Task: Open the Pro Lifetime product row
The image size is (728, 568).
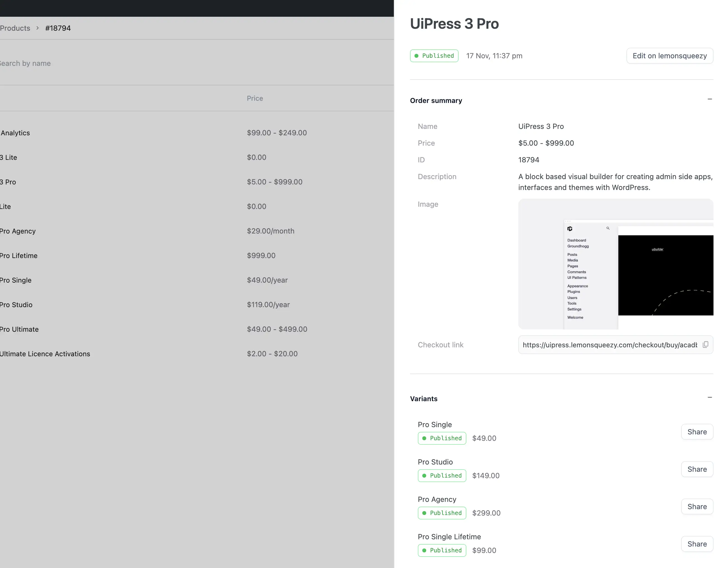Action: click(19, 256)
